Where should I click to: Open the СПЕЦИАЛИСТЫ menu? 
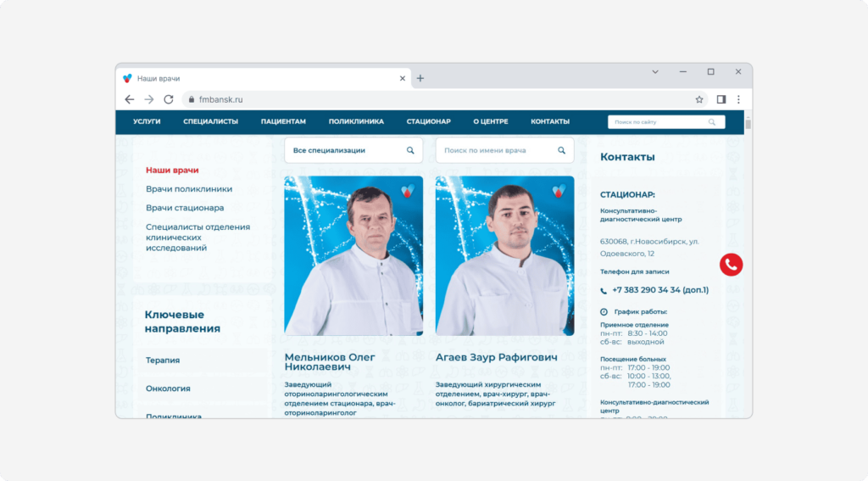(x=211, y=121)
